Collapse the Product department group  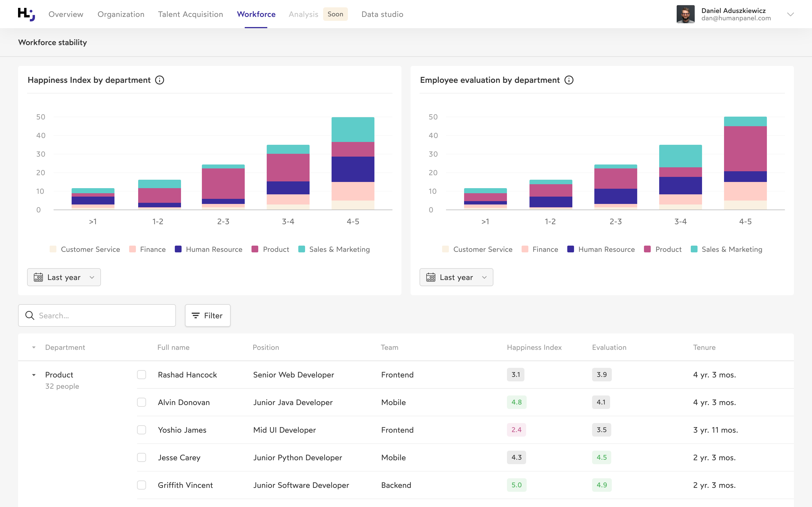coord(34,375)
